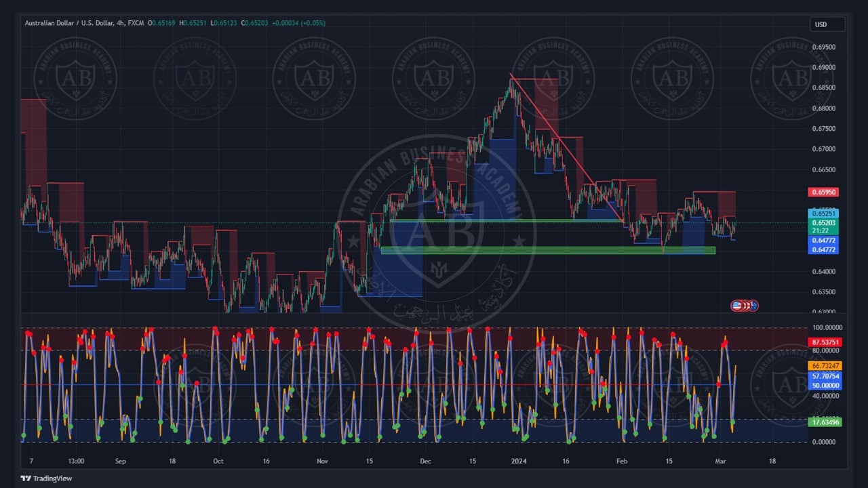Open the USD currency selector

827,24
